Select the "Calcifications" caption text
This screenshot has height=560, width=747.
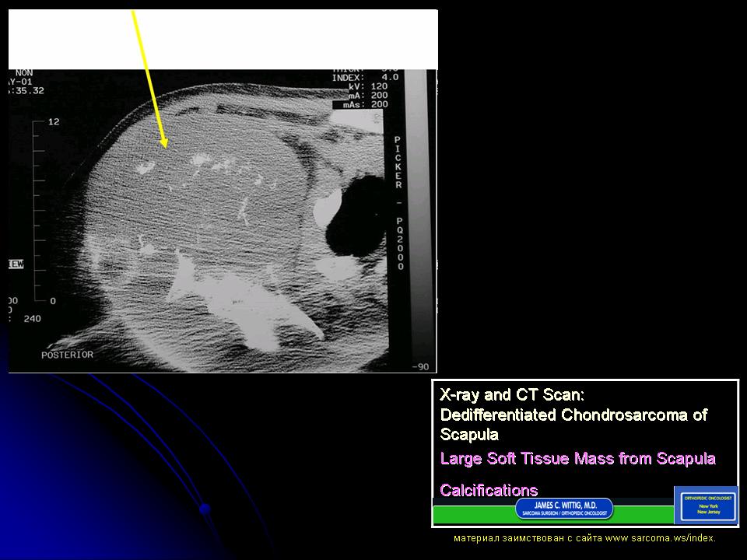[x=489, y=490]
